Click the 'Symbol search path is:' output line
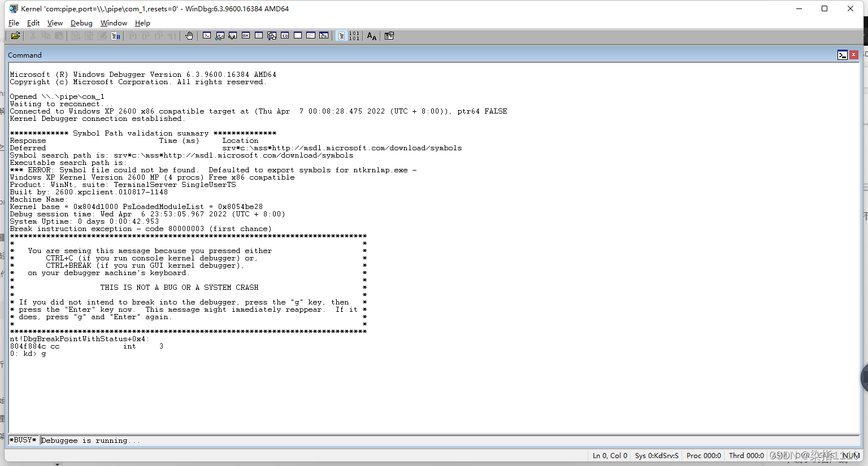Viewport: 868px width, 466px height. [x=181, y=155]
